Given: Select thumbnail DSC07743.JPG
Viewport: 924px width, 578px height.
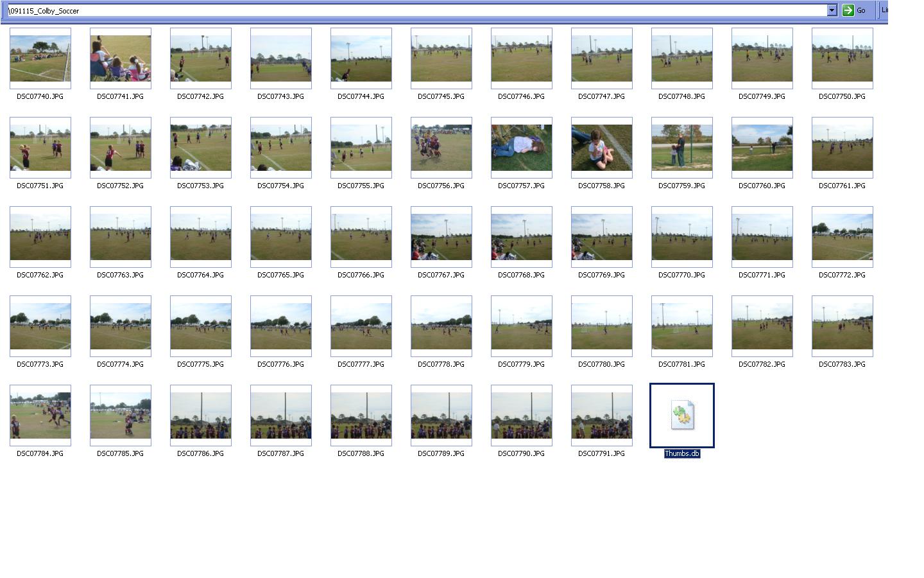Looking at the screenshot, I should click(x=281, y=58).
